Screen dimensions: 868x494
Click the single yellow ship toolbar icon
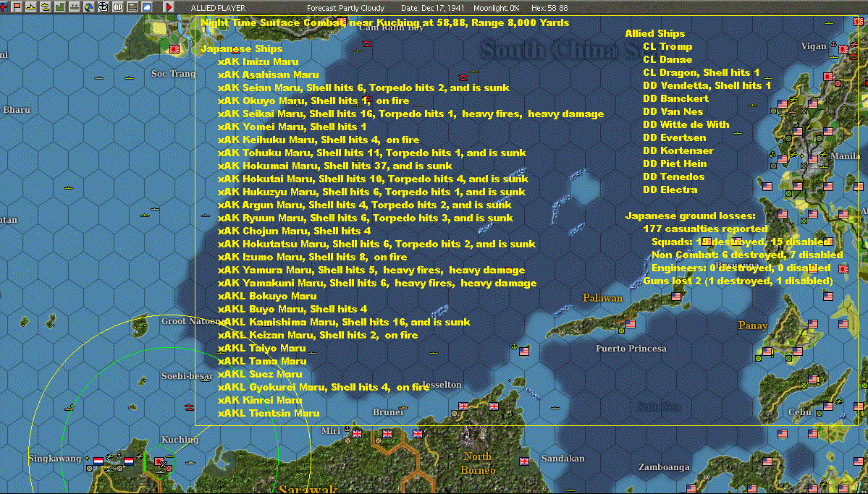pyautogui.click(x=31, y=7)
